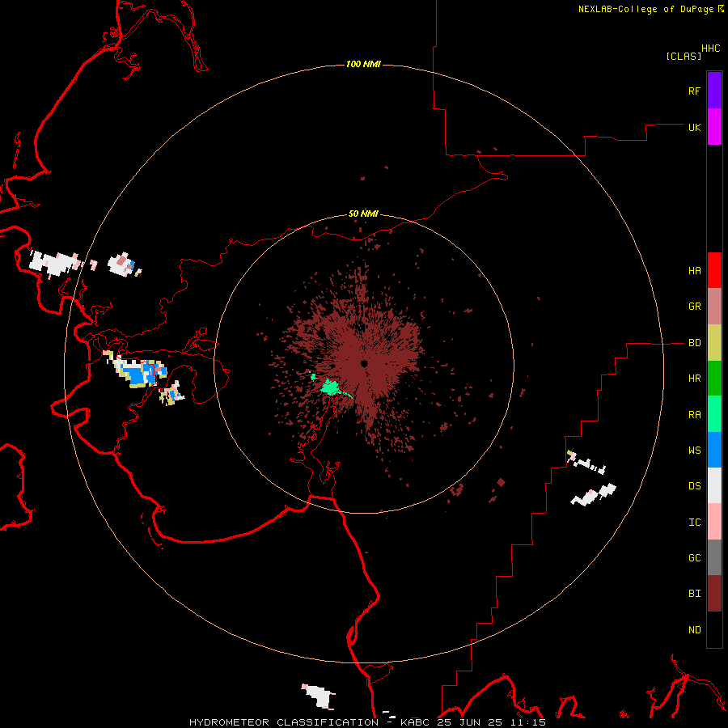Viewport: 728px width, 728px height.
Task: Click the HR legend label
Action: pos(694,379)
